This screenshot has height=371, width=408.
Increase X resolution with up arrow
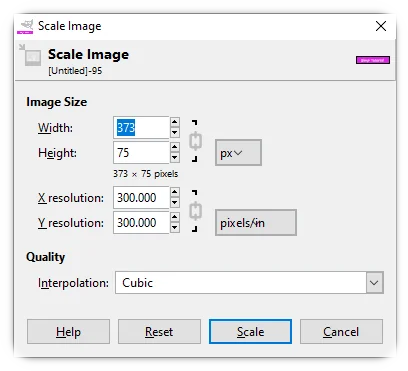pos(175,192)
